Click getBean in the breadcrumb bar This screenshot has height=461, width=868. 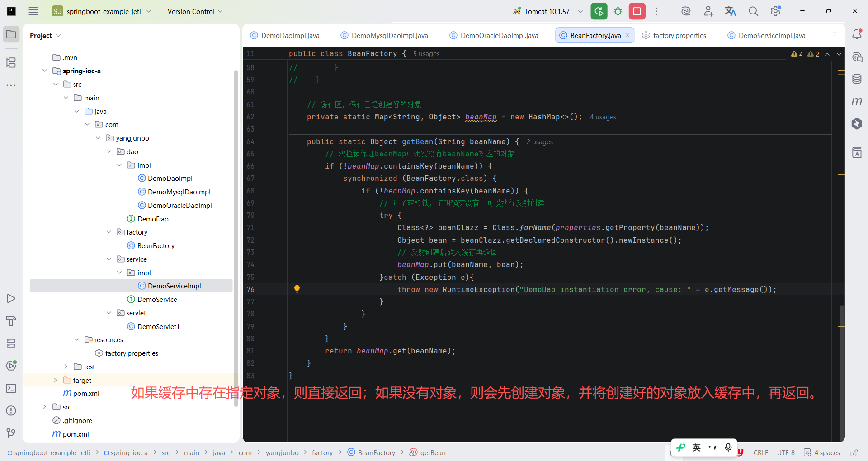[428, 453]
